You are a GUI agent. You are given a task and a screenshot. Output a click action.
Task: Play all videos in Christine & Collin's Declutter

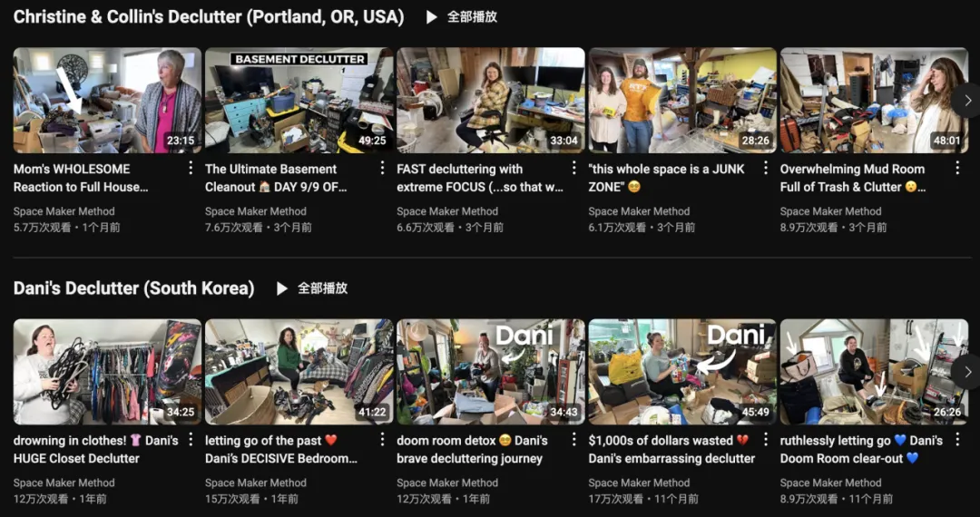[x=461, y=17]
